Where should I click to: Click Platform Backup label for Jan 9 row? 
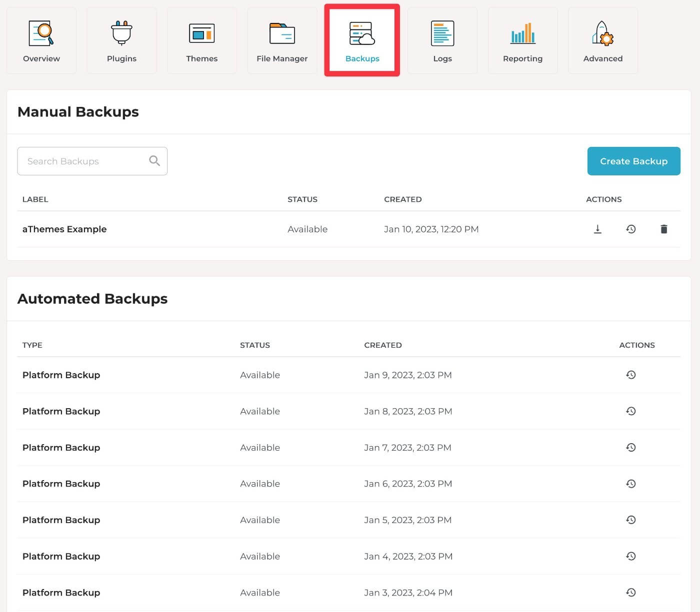[61, 375]
